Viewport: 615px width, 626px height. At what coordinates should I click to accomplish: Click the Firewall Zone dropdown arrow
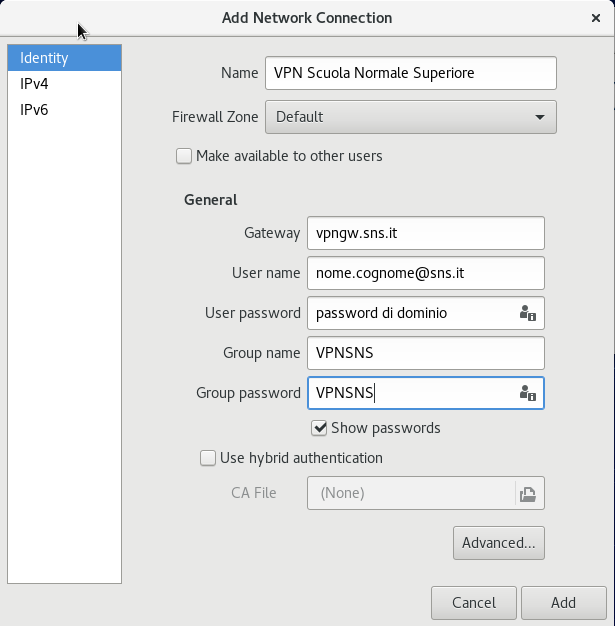[540, 117]
